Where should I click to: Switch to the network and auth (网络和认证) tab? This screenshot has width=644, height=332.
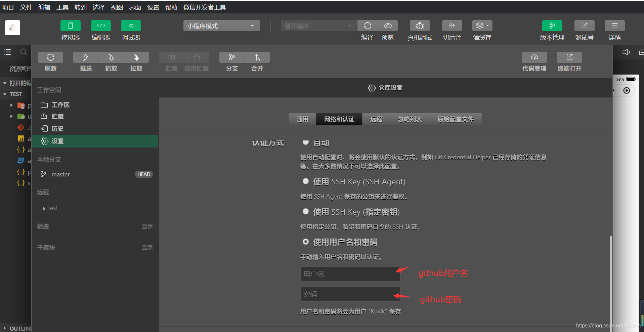tap(339, 119)
